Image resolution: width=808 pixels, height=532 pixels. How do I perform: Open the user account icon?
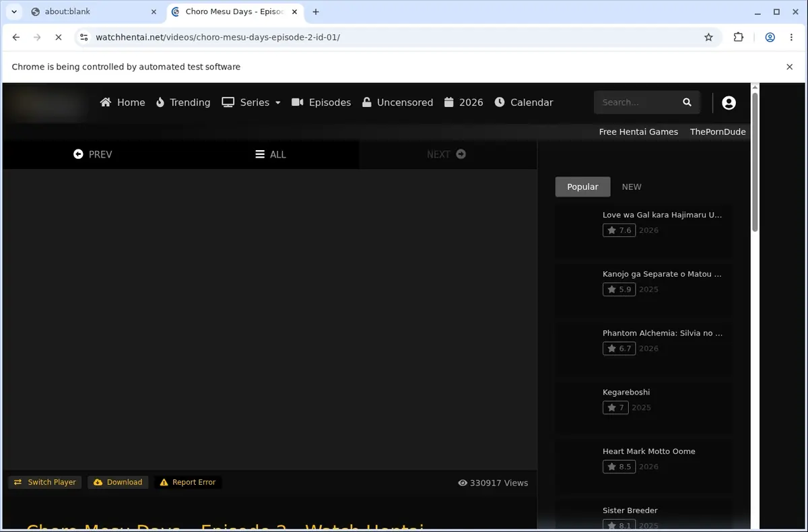click(729, 102)
